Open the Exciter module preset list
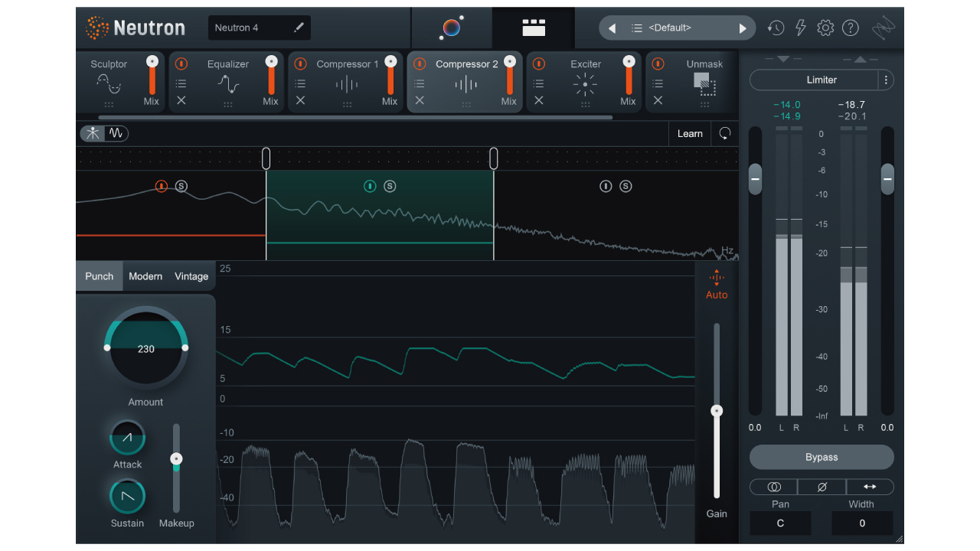 [x=539, y=83]
